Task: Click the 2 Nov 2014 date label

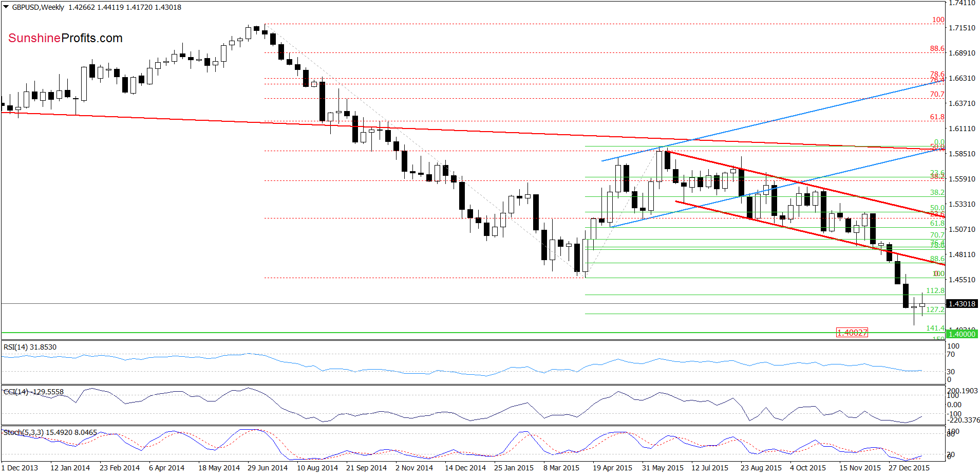Action: (x=414, y=468)
